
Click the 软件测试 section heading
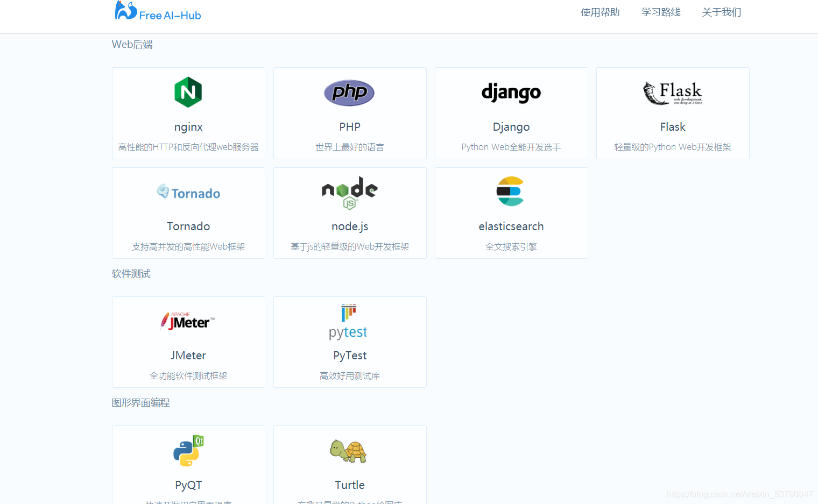pos(131,274)
